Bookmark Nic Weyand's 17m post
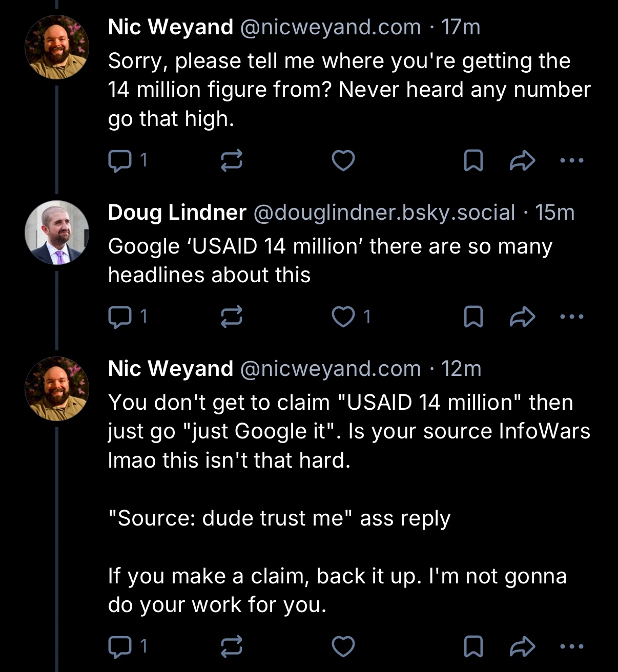 (473, 161)
